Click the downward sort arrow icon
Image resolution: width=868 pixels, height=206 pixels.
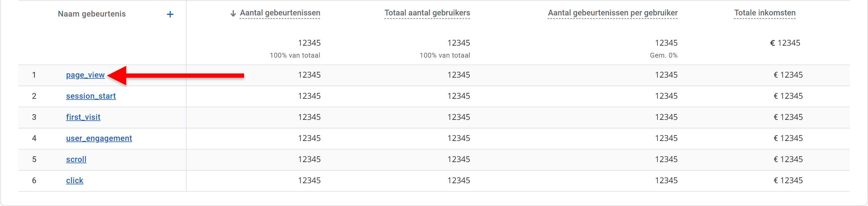[233, 13]
